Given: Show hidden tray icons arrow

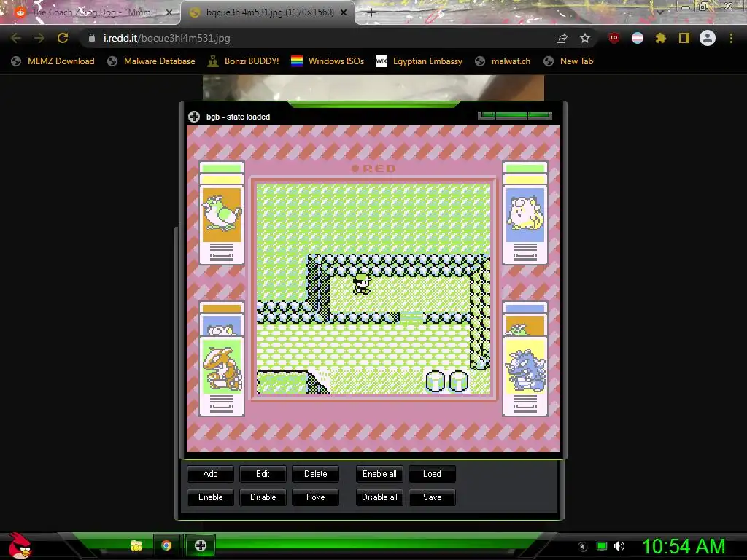Looking at the screenshot, I should click(x=583, y=546).
